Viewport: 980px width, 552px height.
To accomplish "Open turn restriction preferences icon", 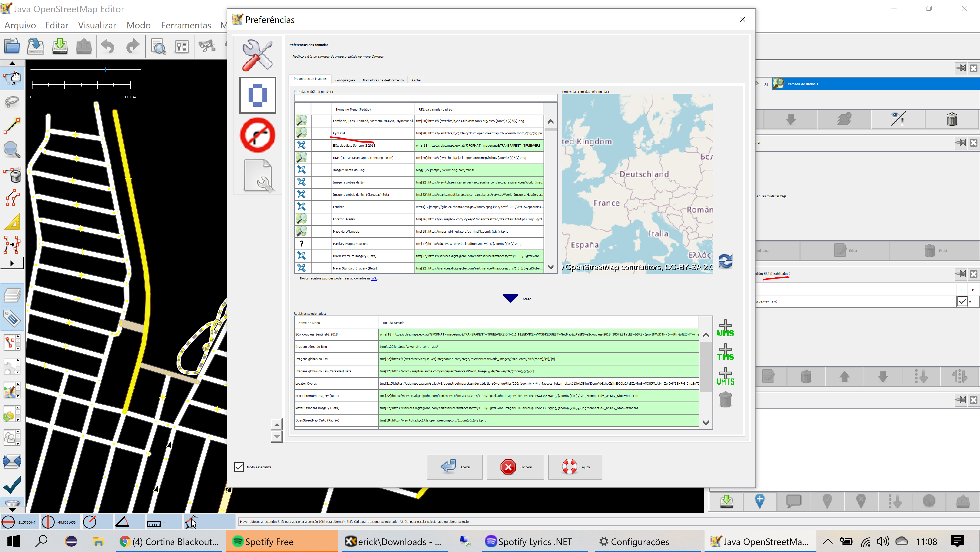I will pos(258,135).
